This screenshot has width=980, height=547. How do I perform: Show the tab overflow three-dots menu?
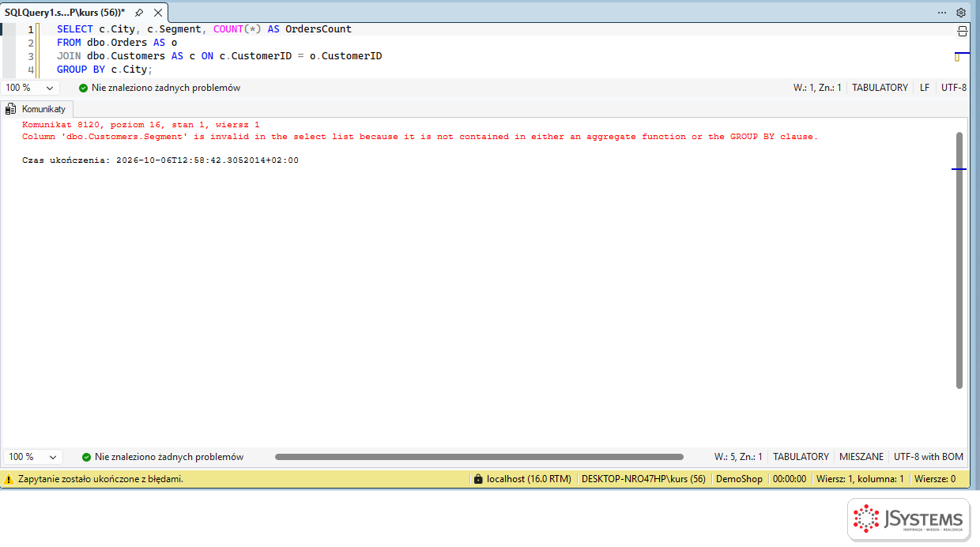click(942, 13)
